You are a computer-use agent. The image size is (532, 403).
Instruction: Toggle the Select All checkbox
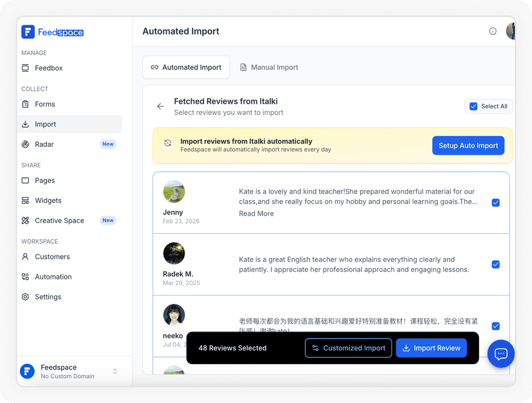473,106
